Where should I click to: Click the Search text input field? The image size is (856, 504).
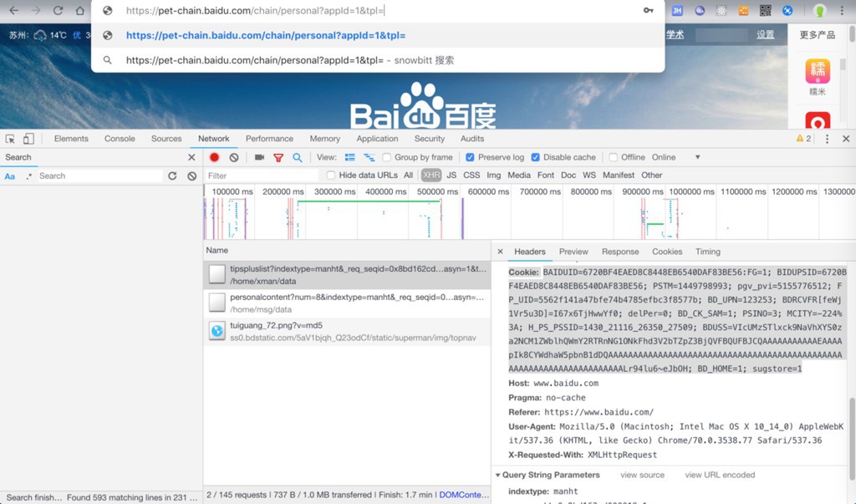click(x=99, y=176)
